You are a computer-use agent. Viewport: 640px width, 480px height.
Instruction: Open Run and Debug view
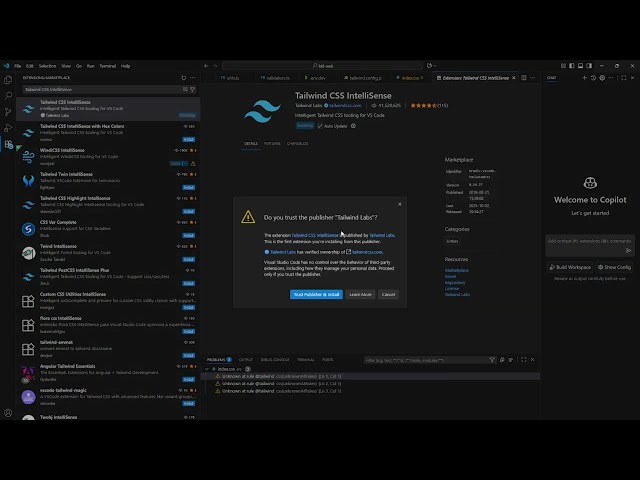(x=8, y=128)
